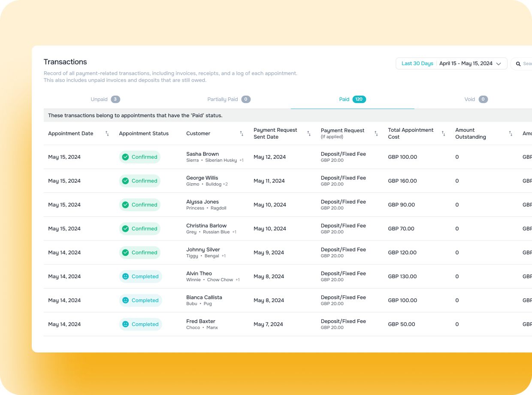Viewport: 532px width, 395px height.
Task: Click the +2 pets badge for George Willis
Action: [x=225, y=184]
